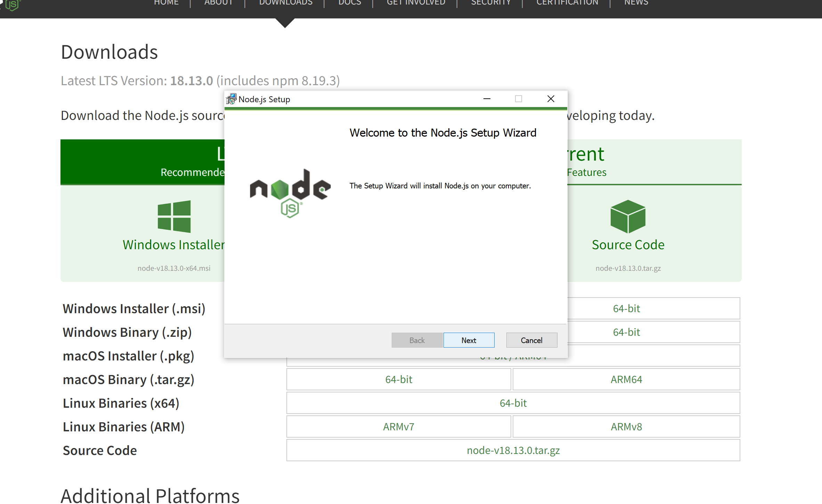This screenshot has width=822, height=504.
Task: Click the node logo inside setup wizard
Action: coord(290,193)
